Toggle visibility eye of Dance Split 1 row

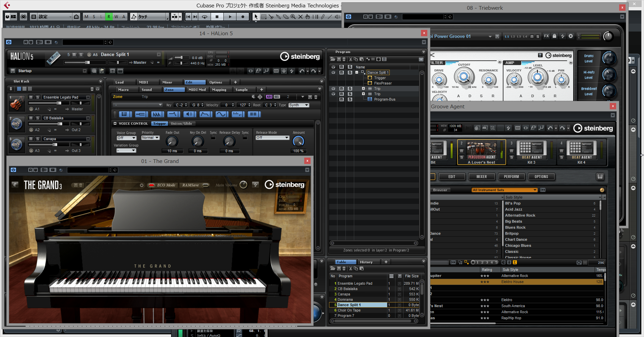[x=333, y=72]
